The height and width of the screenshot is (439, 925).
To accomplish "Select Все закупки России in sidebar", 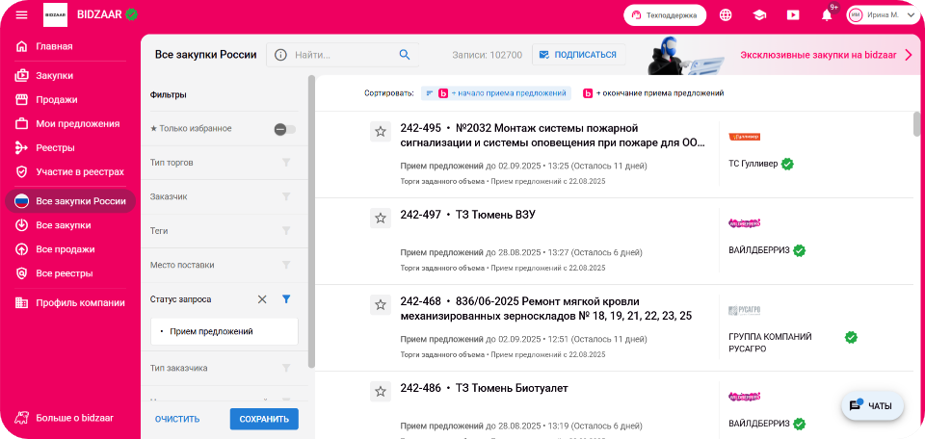I will tap(70, 201).
